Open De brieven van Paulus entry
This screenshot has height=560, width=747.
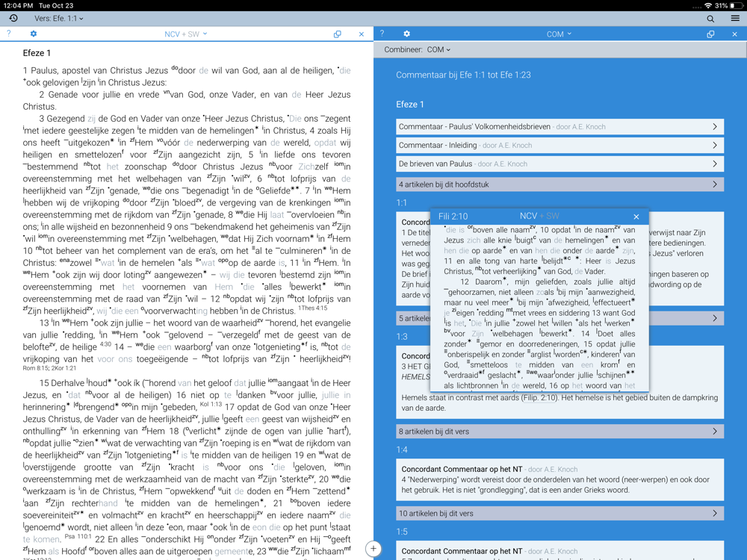coord(560,164)
